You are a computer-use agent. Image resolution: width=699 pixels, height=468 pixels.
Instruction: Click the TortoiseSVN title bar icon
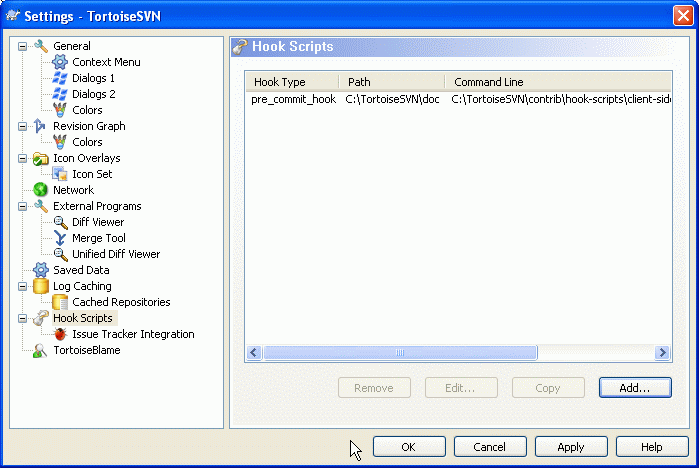pyautogui.click(x=13, y=16)
